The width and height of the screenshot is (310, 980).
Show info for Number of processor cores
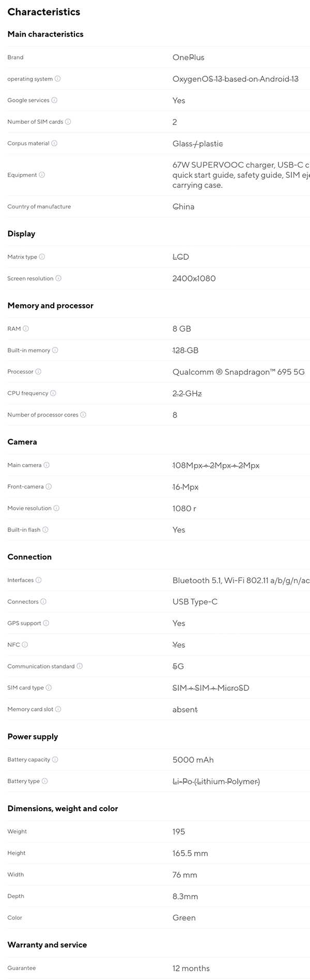[x=83, y=415]
